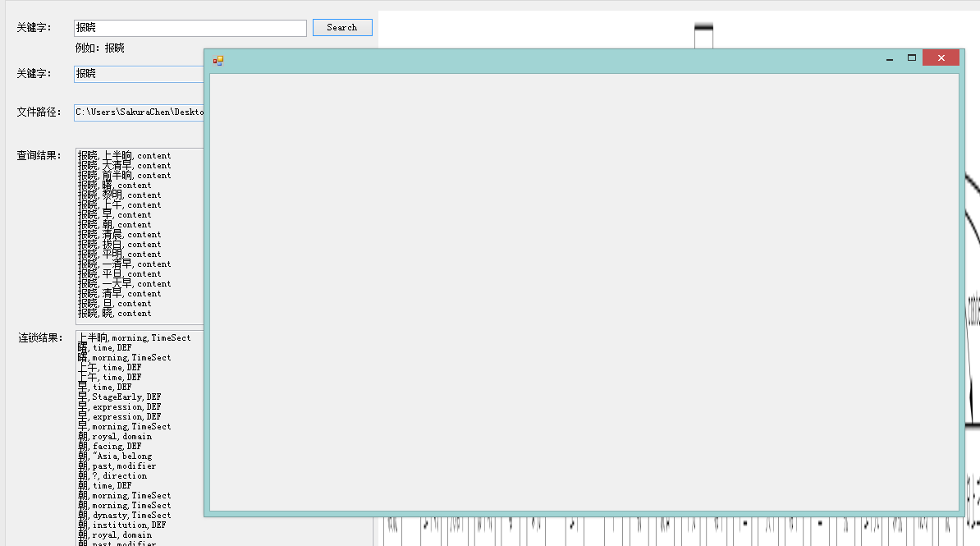This screenshot has height=546, width=980.
Task: Click the blank window's title bar icon
Action: click(x=218, y=60)
